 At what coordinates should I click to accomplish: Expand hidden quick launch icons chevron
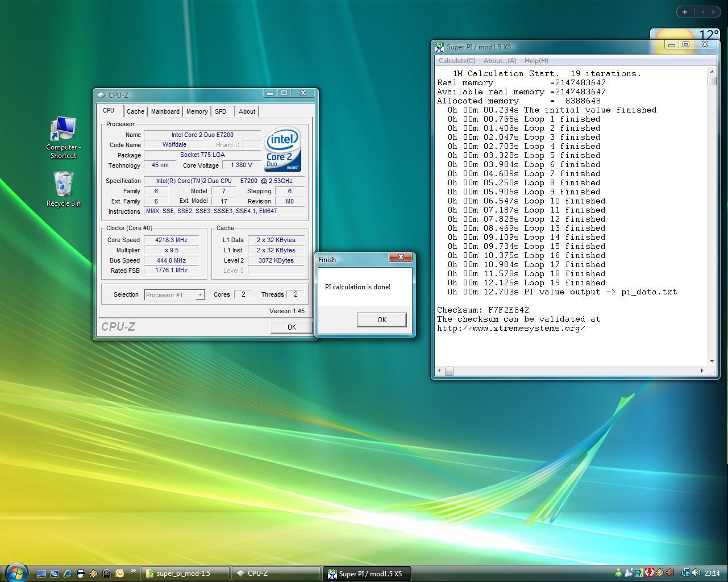coord(134,571)
